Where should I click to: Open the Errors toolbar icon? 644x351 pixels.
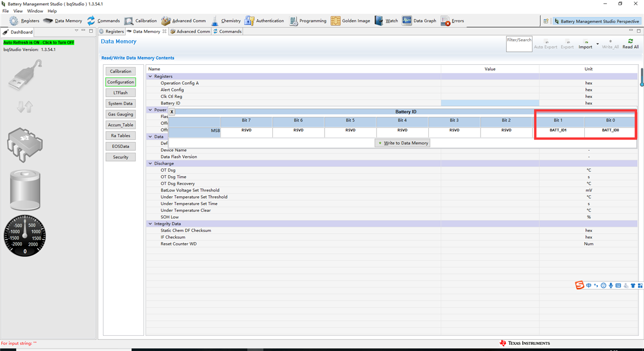point(446,21)
